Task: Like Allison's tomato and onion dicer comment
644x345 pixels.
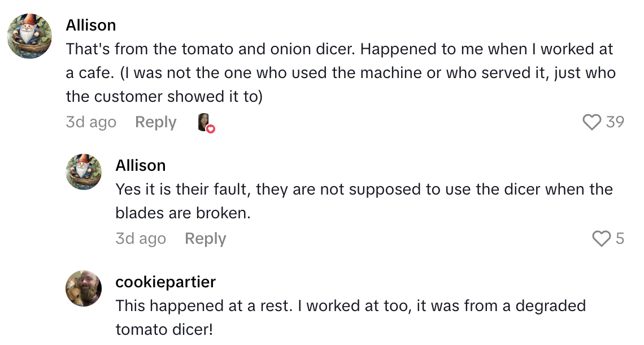Action: pyautogui.click(x=591, y=122)
